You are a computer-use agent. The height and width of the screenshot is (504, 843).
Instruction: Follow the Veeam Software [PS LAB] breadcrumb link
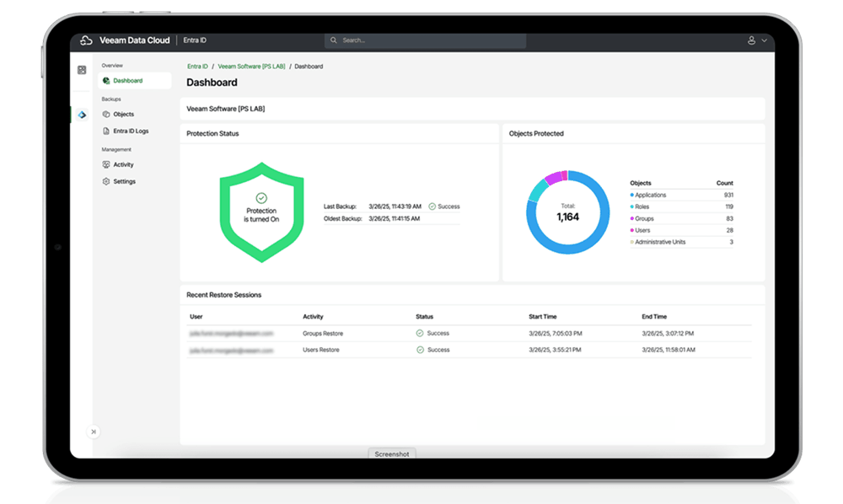pos(251,67)
